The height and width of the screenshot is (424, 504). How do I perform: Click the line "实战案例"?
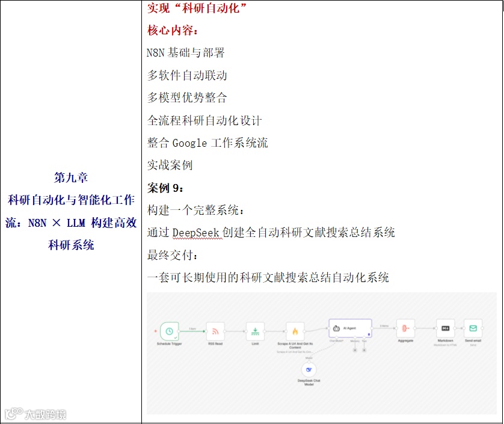(x=170, y=165)
